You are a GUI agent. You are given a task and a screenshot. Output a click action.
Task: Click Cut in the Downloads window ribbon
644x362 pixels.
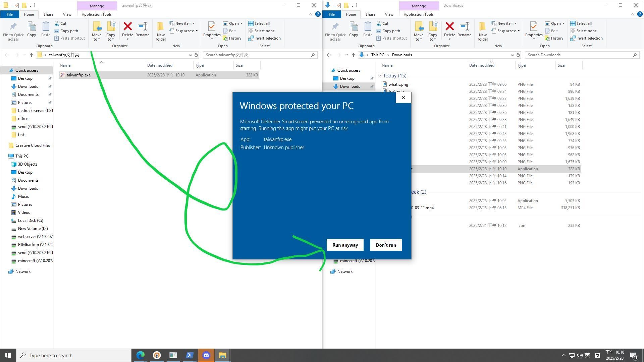pyautogui.click(x=382, y=23)
